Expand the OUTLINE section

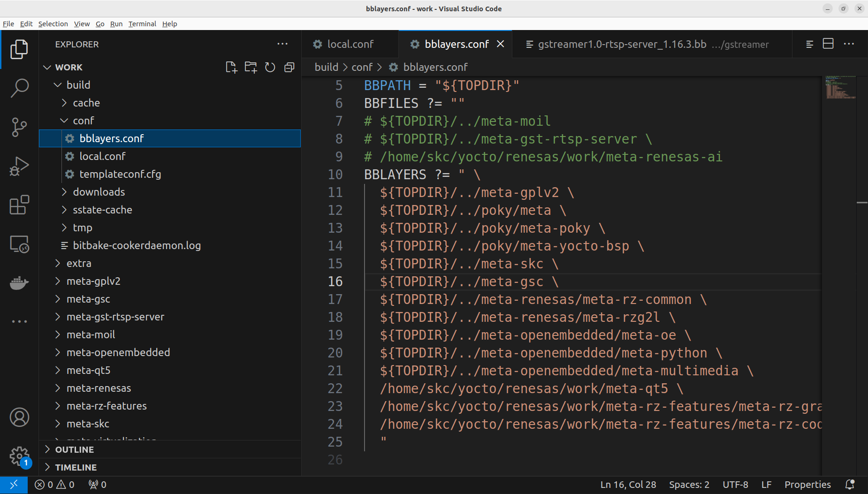[x=75, y=449]
